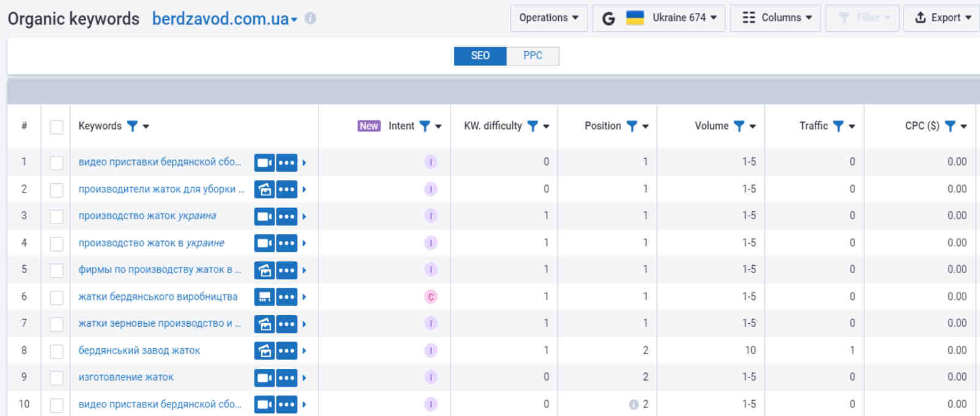Click SERP icon for 'фирмы по производству жаток' row

point(264,270)
